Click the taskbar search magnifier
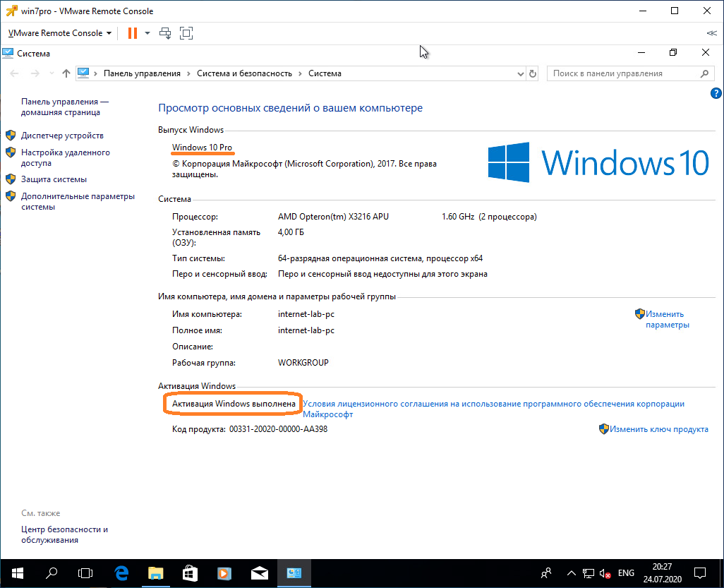Screen dimensions: 724x588 52,573
